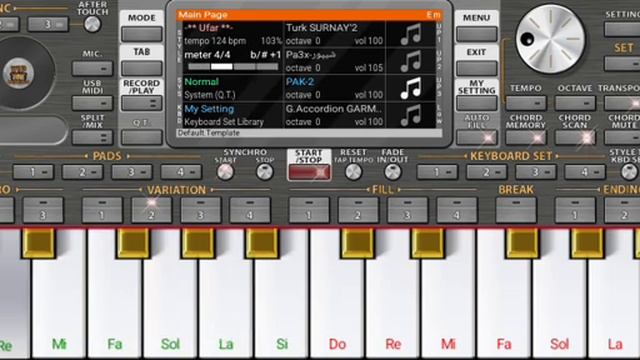The width and height of the screenshot is (640, 360).
Task: Toggle the SPLIT/MIX button
Action: pos(92,138)
